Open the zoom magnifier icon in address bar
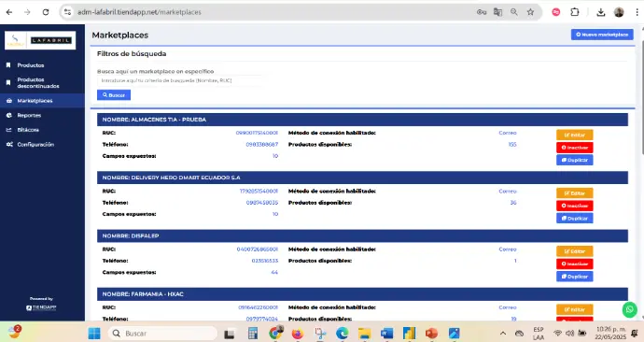This screenshot has width=644, height=342. (514, 12)
